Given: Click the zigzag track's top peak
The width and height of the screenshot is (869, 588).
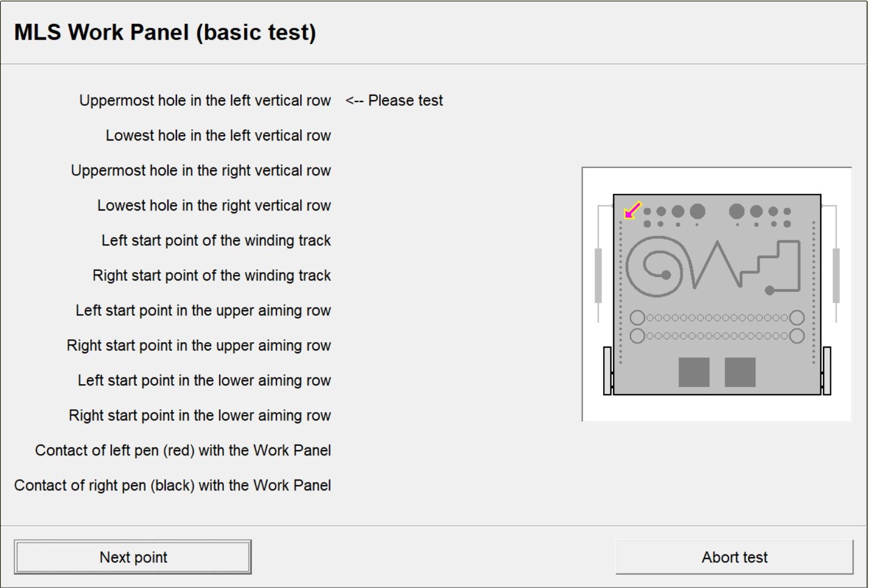Looking at the screenshot, I should click(x=718, y=243).
